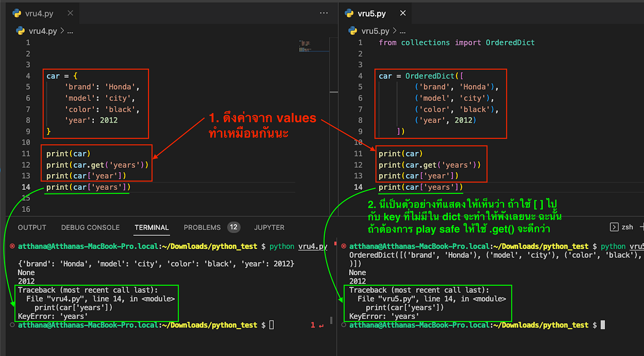Click print(car['years']) on vru5.py line 14
The image size is (644, 356).
421,187
